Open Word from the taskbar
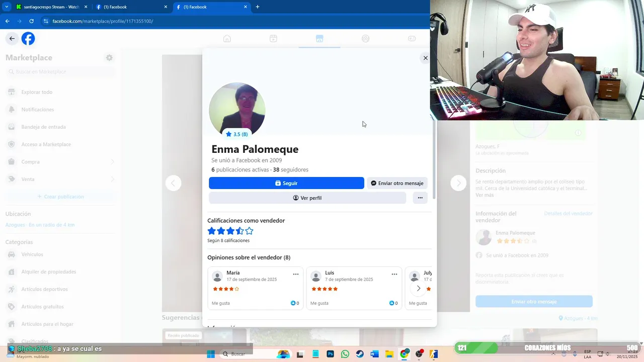The height and width of the screenshot is (362, 644). (374, 354)
